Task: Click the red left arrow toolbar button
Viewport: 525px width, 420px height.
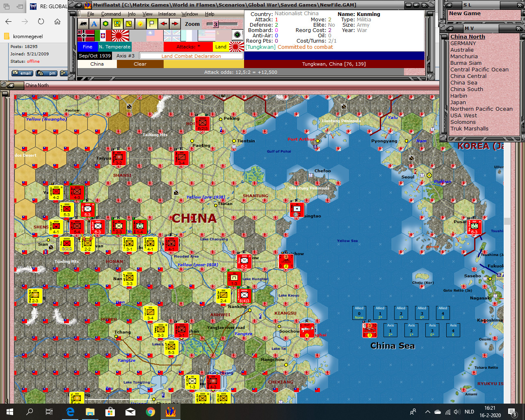Action: pyautogui.click(x=164, y=24)
